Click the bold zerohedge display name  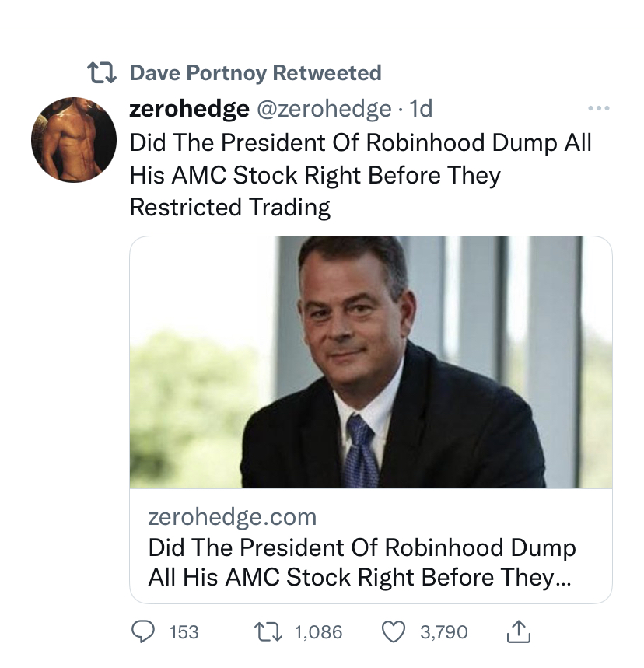[189, 110]
